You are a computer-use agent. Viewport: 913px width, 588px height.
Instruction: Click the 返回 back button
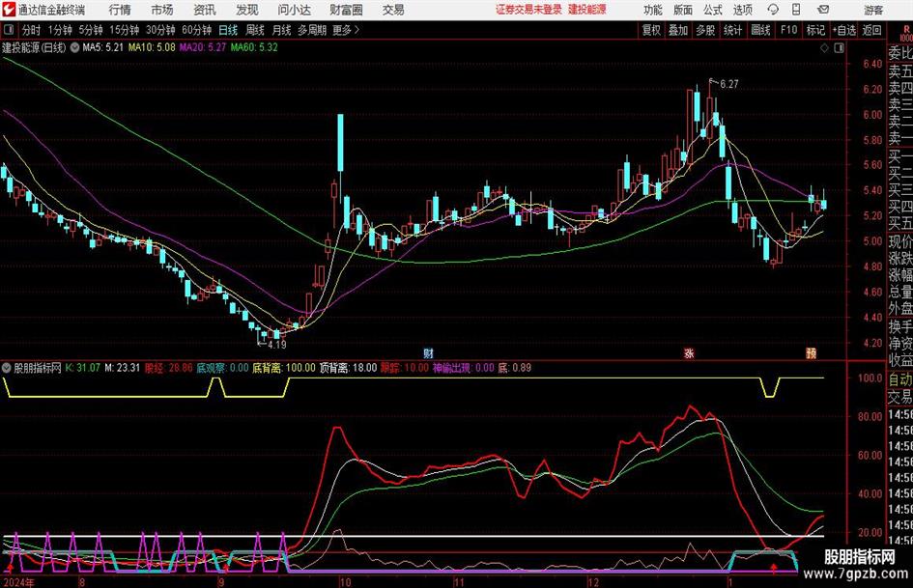[x=871, y=30]
